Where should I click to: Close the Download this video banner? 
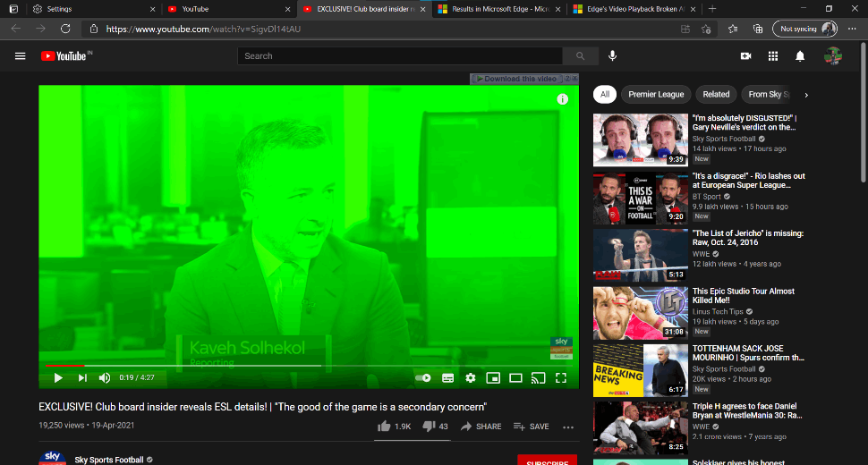(574, 79)
